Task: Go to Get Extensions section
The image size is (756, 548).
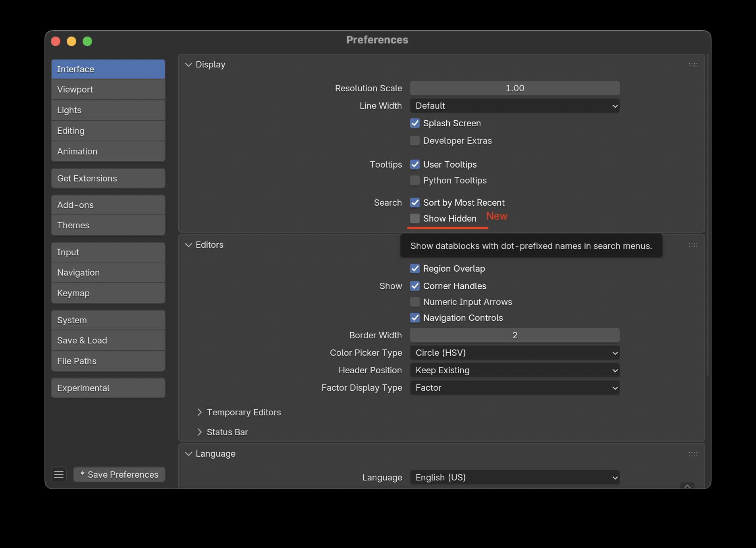Action: pyautogui.click(x=108, y=178)
